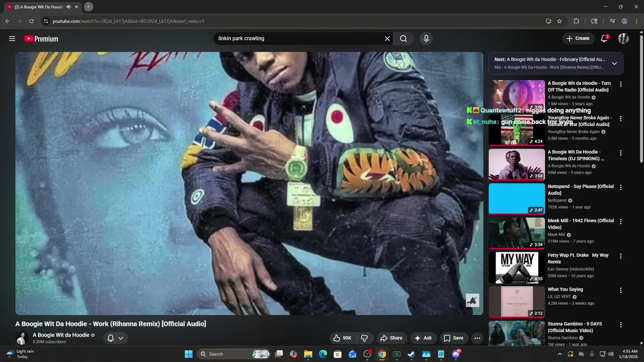The width and height of the screenshot is (644, 362).
Task: Open options for Turn Off The Radio video
Action: 620,84
